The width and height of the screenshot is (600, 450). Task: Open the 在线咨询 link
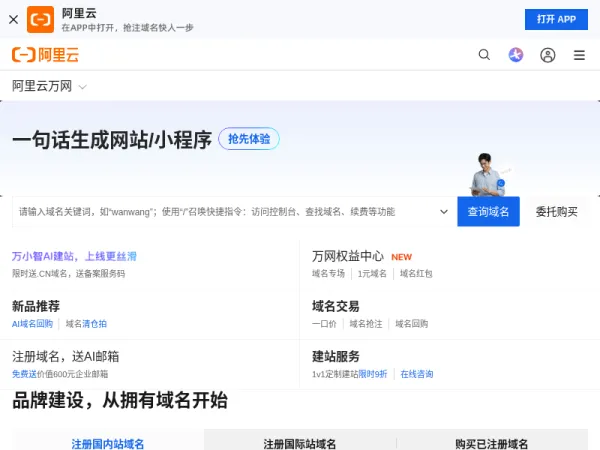point(417,374)
